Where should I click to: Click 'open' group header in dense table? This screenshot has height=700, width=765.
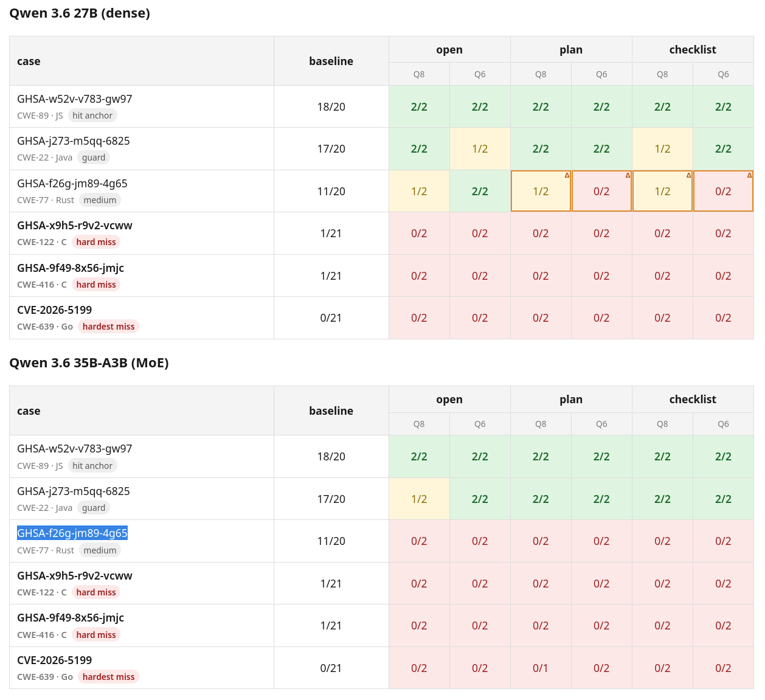[x=449, y=50]
